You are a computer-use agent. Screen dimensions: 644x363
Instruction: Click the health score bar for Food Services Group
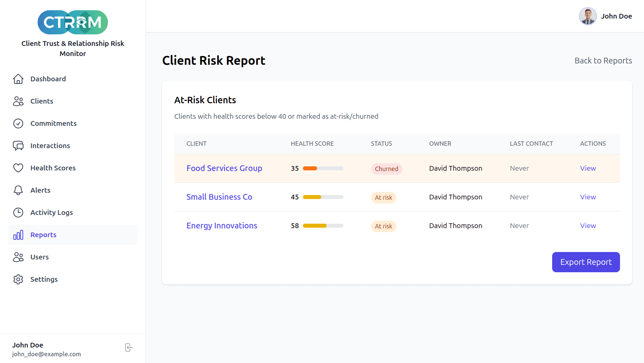(323, 168)
